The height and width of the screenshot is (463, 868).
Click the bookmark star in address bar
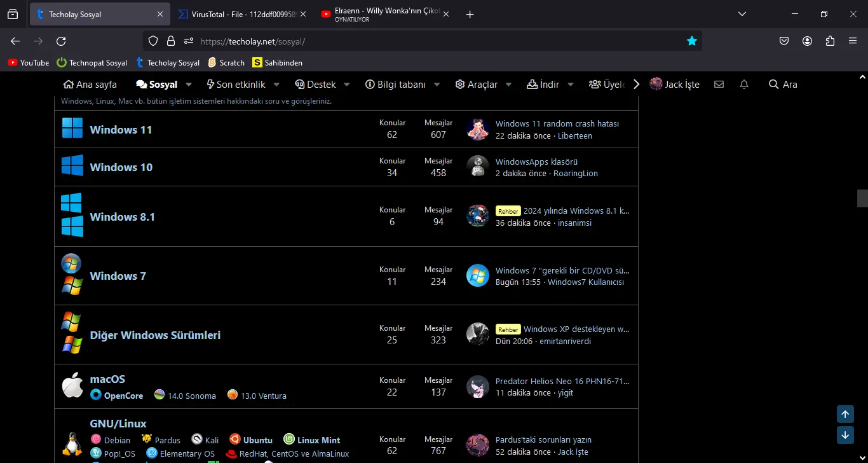point(692,41)
